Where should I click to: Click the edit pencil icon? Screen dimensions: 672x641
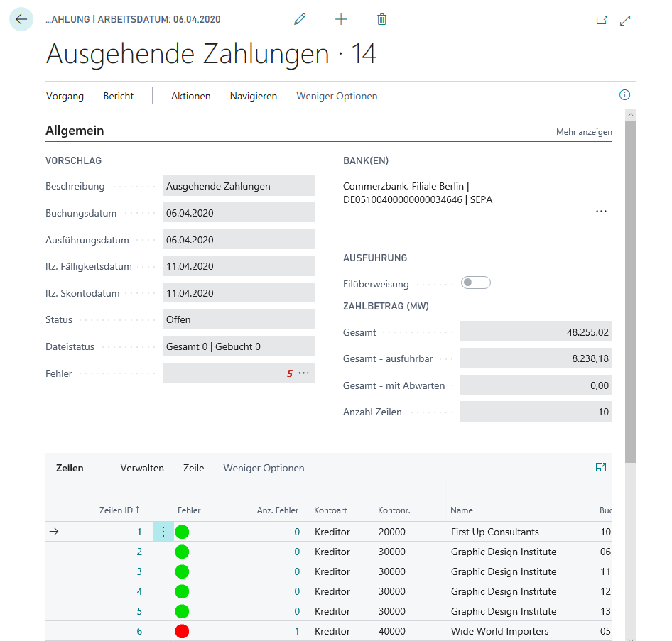[299, 19]
